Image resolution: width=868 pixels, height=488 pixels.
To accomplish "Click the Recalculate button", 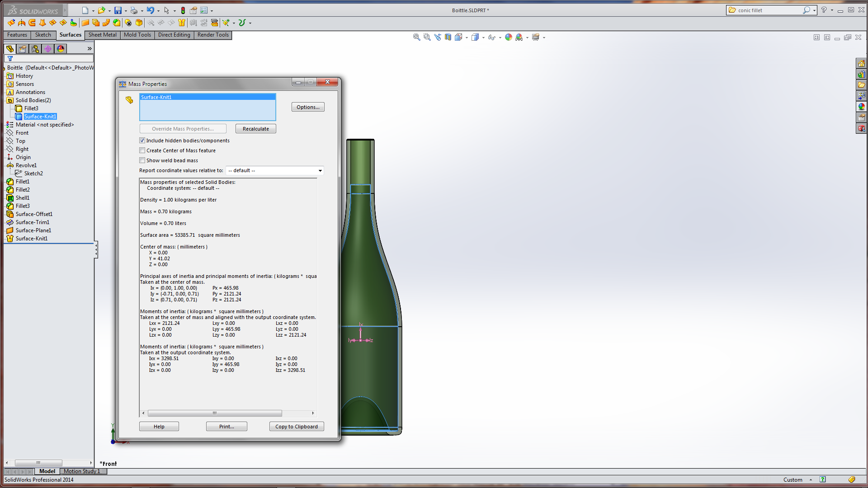I will [255, 129].
